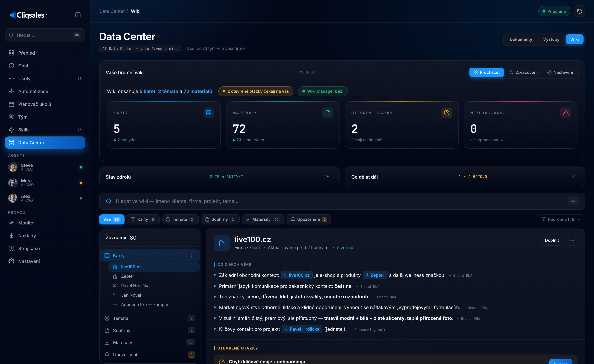Click Marc AI CMO avatar
The image size is (594, 364).
[13, 183]
